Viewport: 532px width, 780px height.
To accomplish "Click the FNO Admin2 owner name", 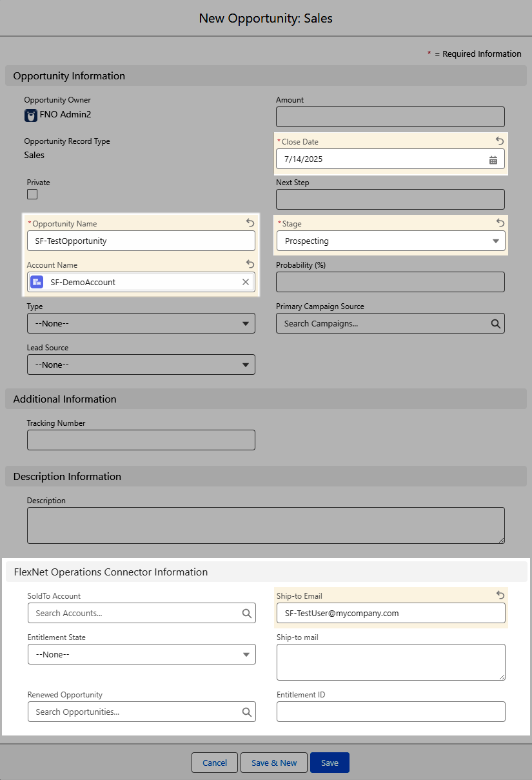I will pos(66,115).
